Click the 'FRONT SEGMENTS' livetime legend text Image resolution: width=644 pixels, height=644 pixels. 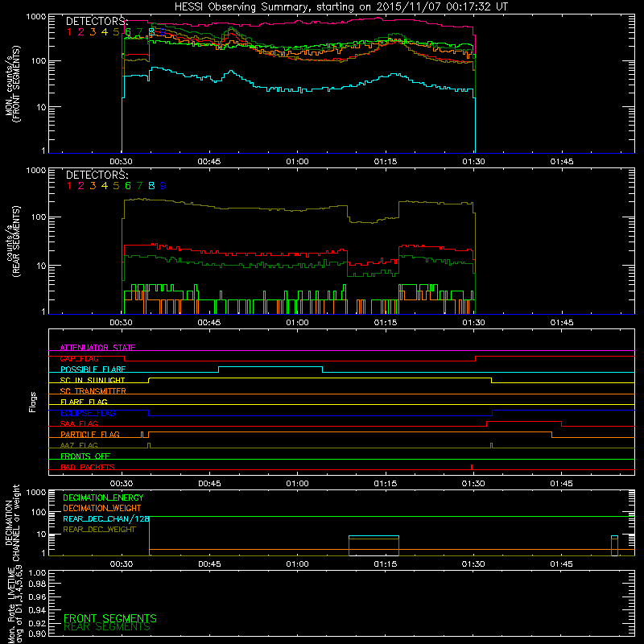point(110,618)
